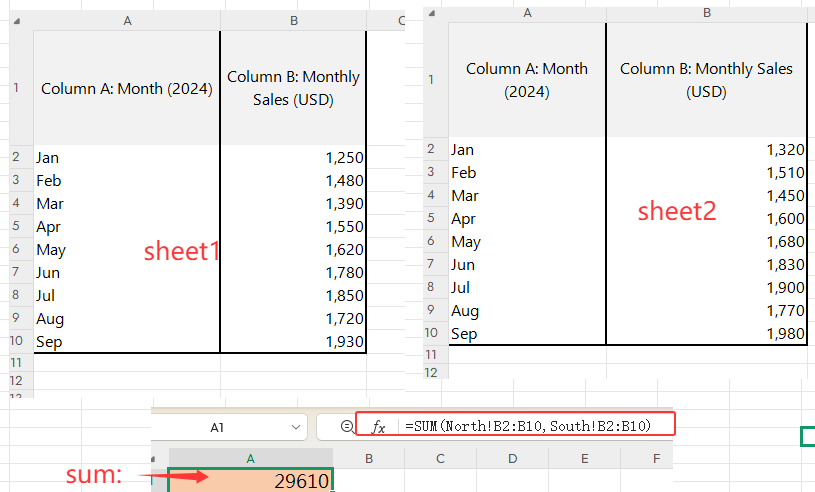Select column F header in the sum sheet
815x492 pixels.
655,459
